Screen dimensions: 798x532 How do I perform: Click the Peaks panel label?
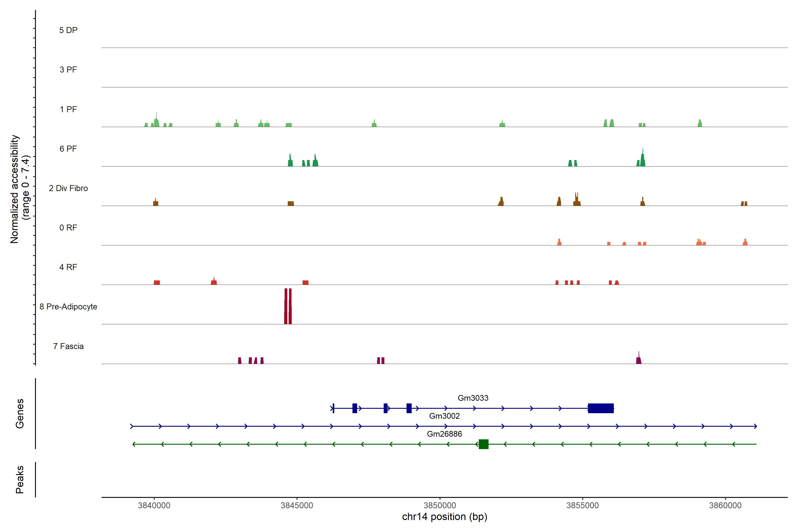point(20,479)
